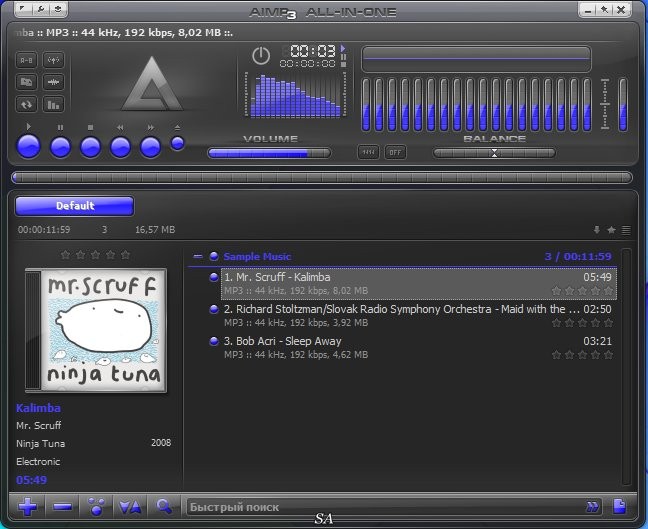
Task: Click the waveform icon button
Action: 53,82
